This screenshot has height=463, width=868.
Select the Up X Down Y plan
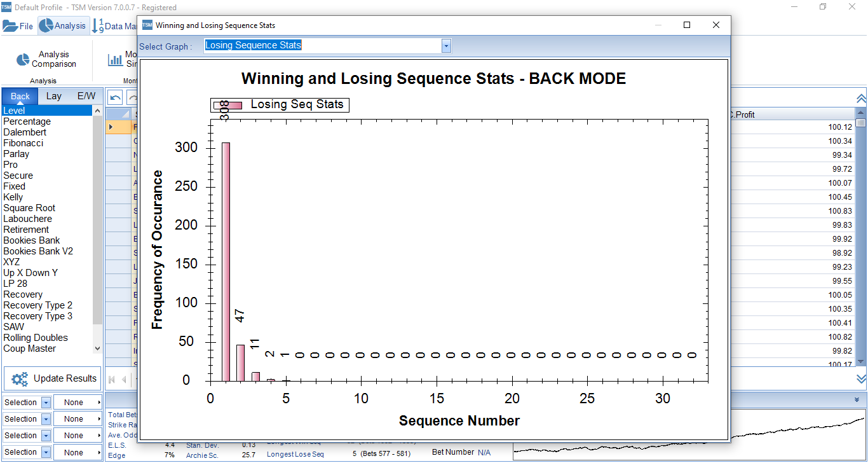[48, 273]
